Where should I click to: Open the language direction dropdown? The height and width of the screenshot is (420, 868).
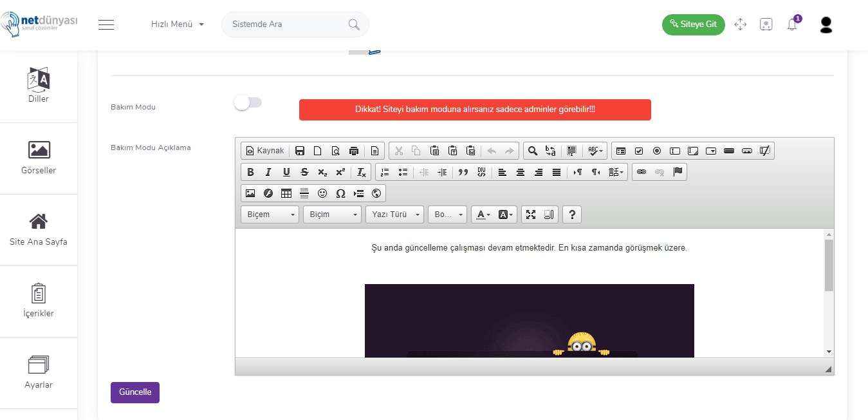[x=616, y=172]
